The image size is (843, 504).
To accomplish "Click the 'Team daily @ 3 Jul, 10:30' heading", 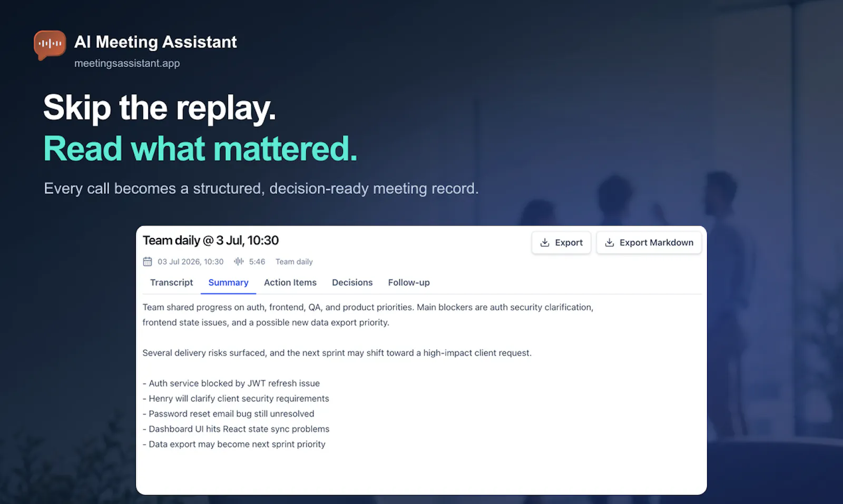I will pyautogui.click(x=211, y=241).
